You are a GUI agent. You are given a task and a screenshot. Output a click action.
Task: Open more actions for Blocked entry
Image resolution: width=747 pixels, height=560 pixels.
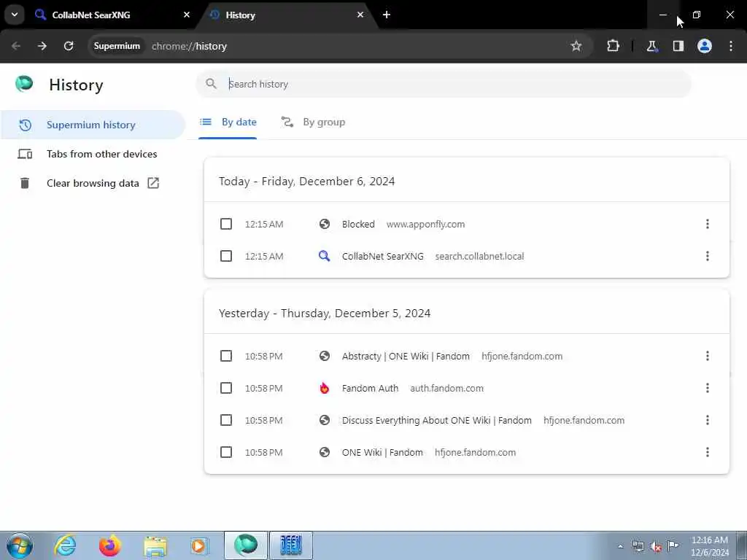[708, 225]
